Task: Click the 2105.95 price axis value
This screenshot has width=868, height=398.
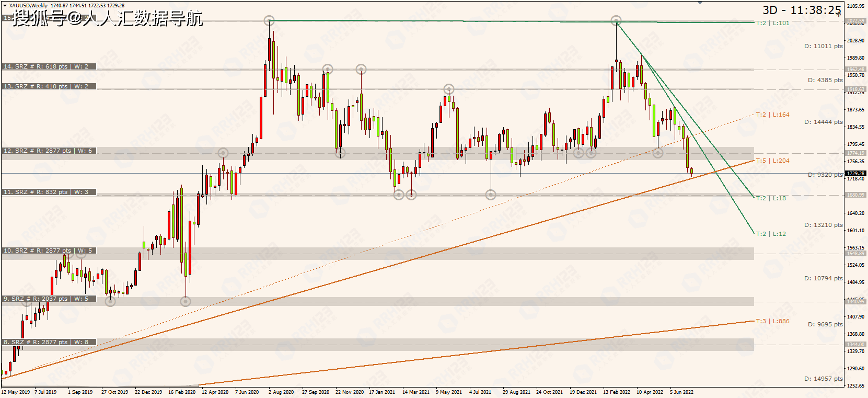Action: [x=855, y=6]
